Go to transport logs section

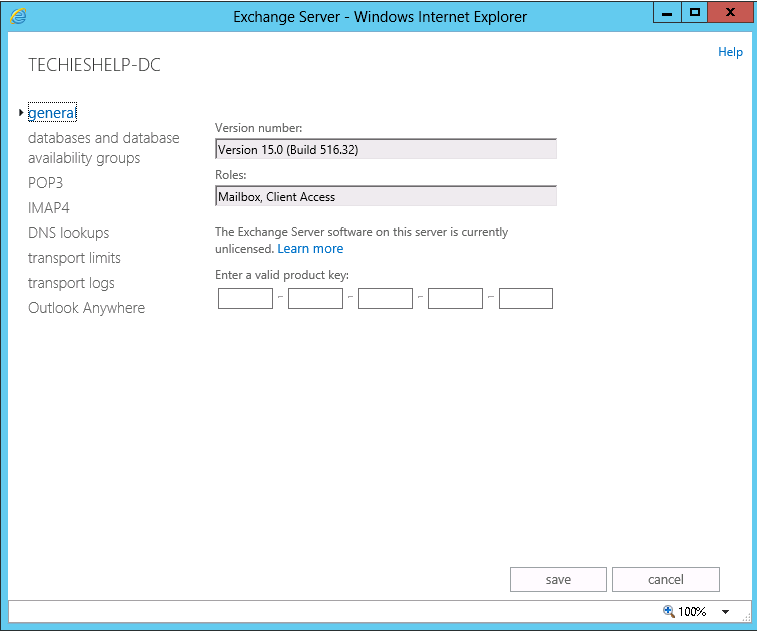click(71, 283)
